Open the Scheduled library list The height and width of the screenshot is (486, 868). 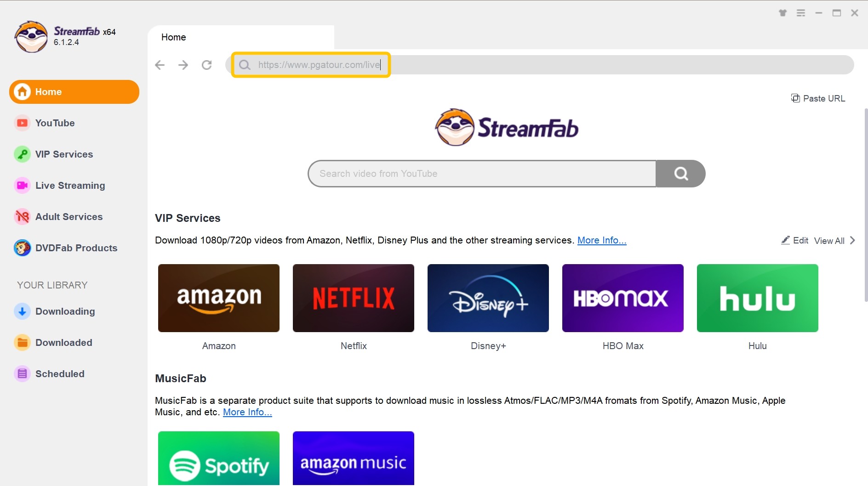(x=74, y=374)
